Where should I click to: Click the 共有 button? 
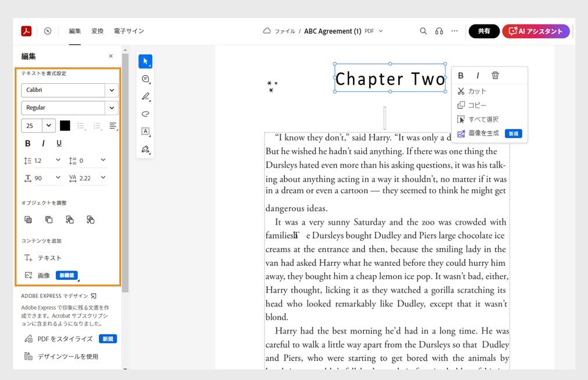(x=484, y=31)
